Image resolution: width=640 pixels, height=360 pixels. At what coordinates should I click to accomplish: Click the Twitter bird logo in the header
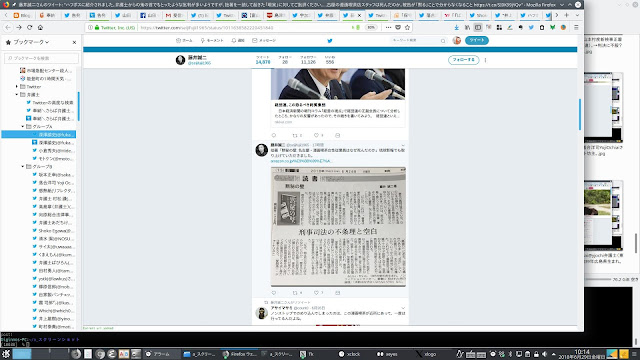tap(330, 40)
